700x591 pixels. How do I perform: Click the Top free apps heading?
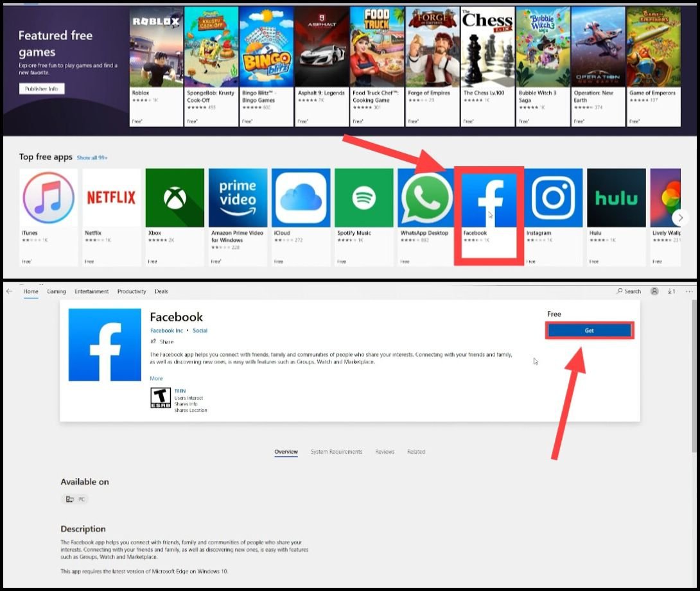pos(46,157)
